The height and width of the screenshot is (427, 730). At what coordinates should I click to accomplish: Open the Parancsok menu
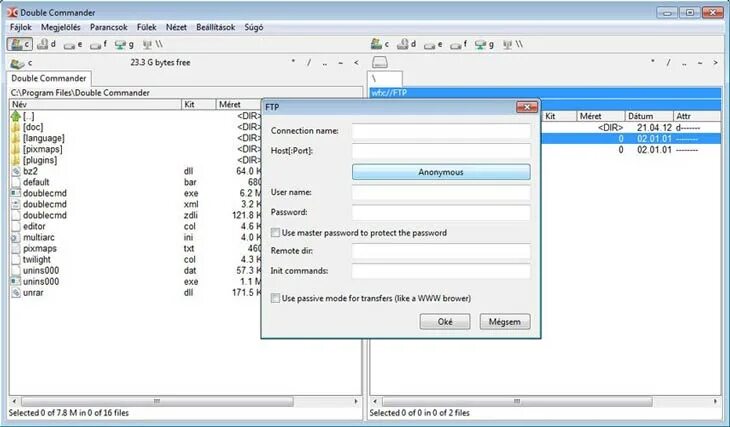108,27
